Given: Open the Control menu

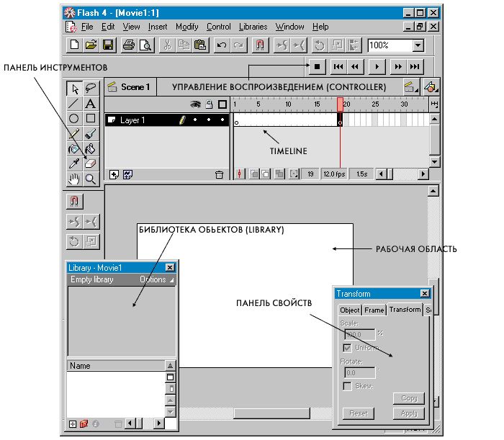Looking at the screenshot, I should click(219, 27).
